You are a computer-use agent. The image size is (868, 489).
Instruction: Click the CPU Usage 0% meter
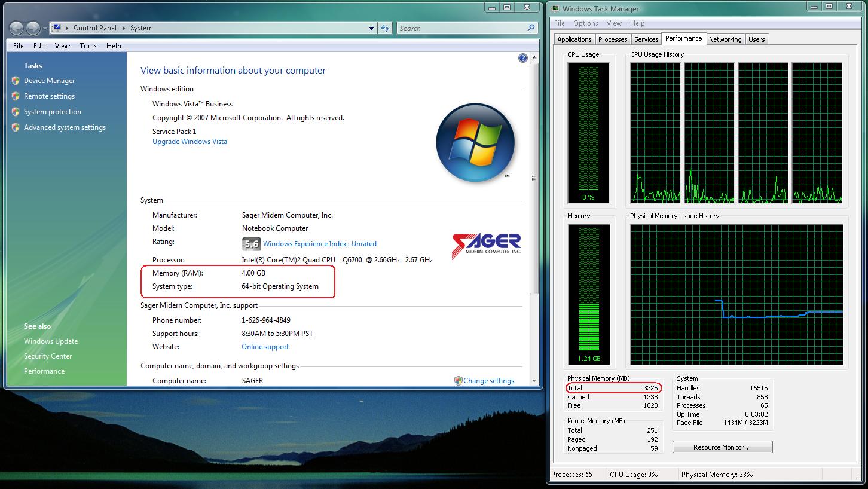pos(588,133)
